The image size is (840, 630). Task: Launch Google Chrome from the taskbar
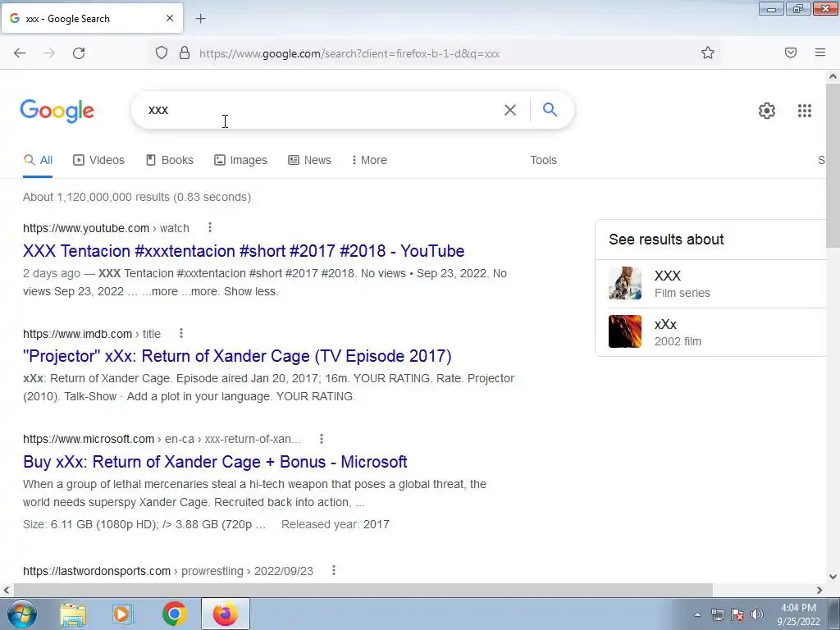[x=174, y=614]
